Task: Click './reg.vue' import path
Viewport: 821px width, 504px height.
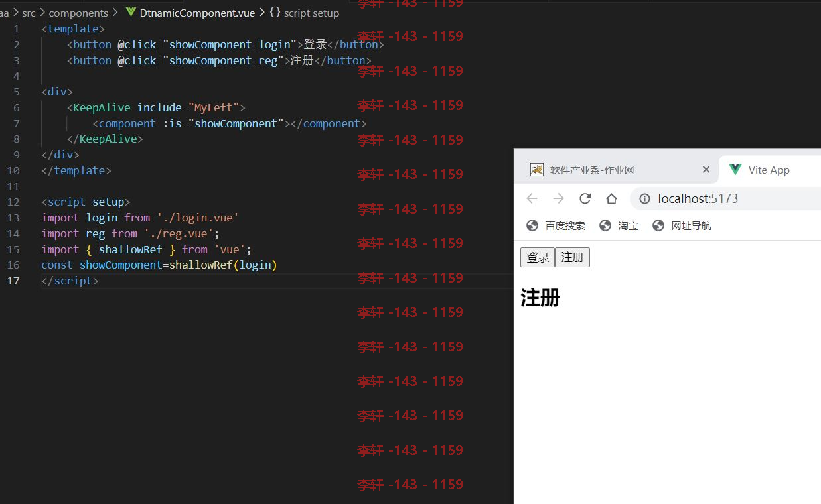Action: coord(179,233)
